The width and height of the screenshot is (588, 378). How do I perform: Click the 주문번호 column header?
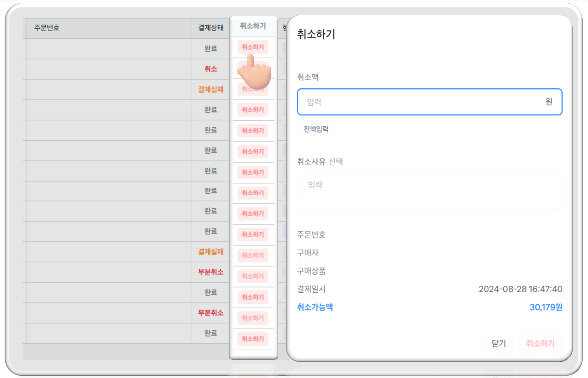[x=47, y=28]
